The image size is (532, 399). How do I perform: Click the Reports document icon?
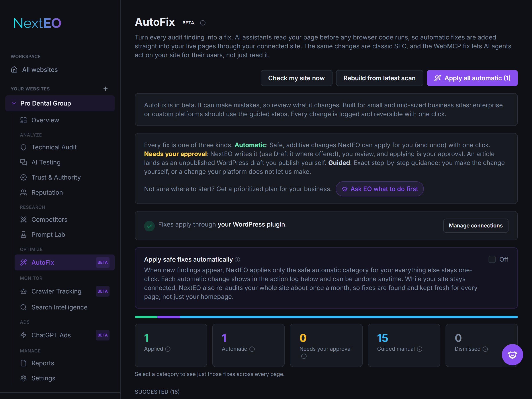click(23, 363)
